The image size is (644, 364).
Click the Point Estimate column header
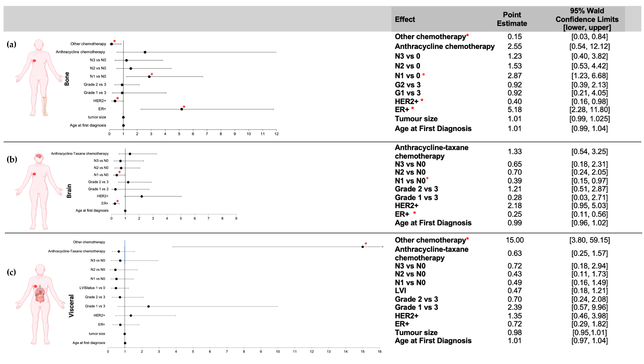click(512, 19)
